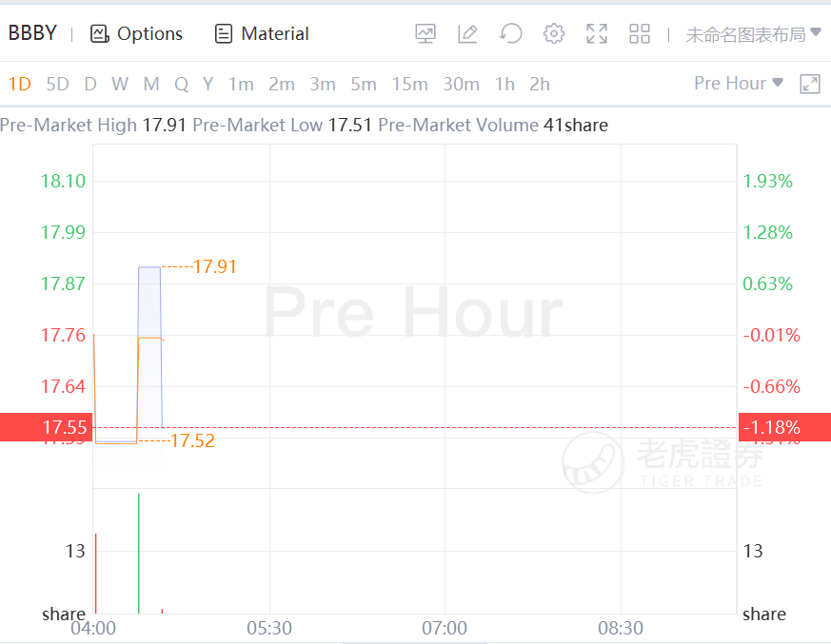The image size is (831, 644).
Task: Open the chart indicator monitor icon
Action: point(425,34)
